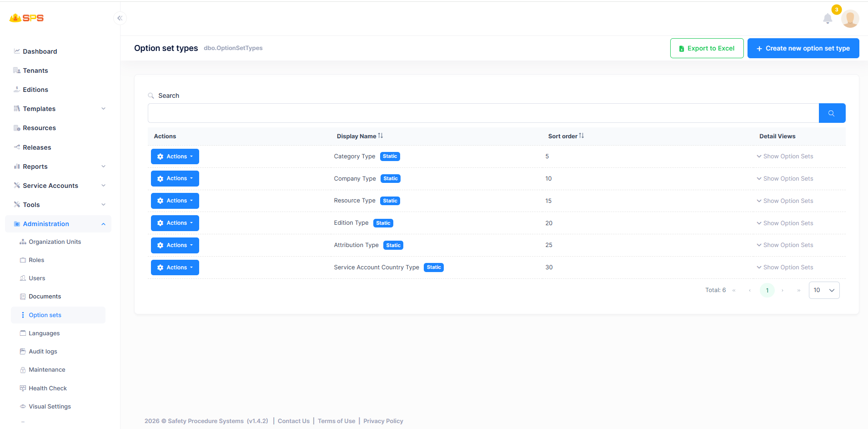Collapse the Administration menu

click(58, 224)
